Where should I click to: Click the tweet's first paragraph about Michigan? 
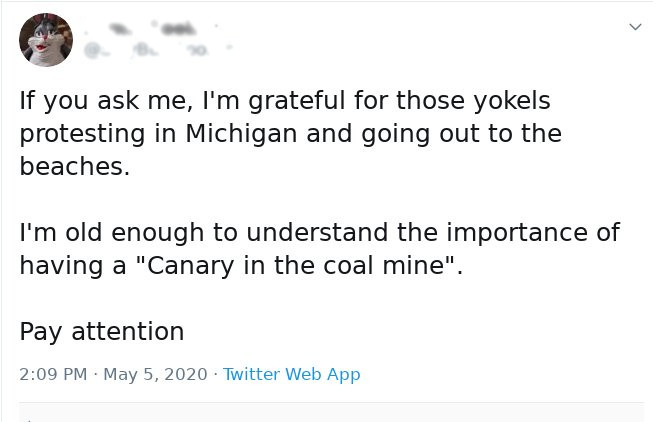[x=291, y=133]
